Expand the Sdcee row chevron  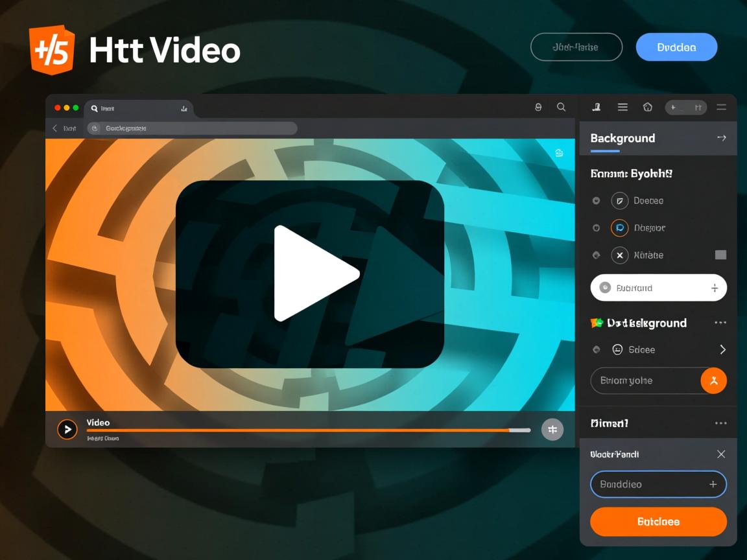[722, 349]
